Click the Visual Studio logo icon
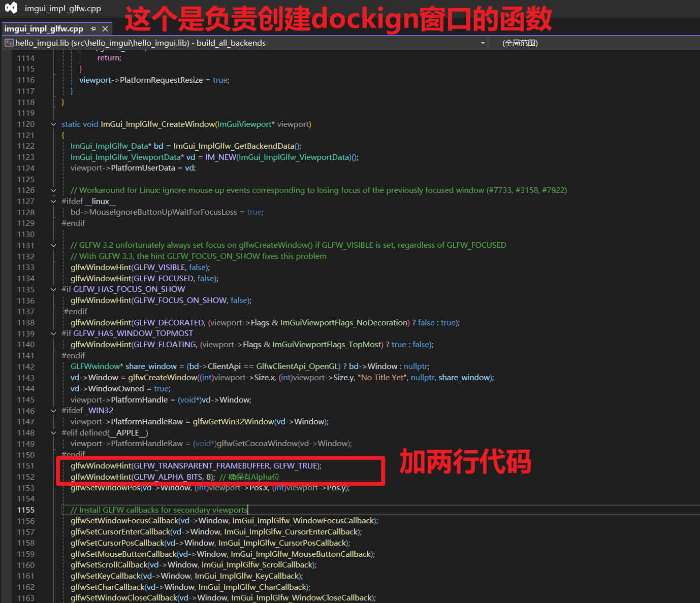This screenshot has height=603, width=700. pos(11,8)
